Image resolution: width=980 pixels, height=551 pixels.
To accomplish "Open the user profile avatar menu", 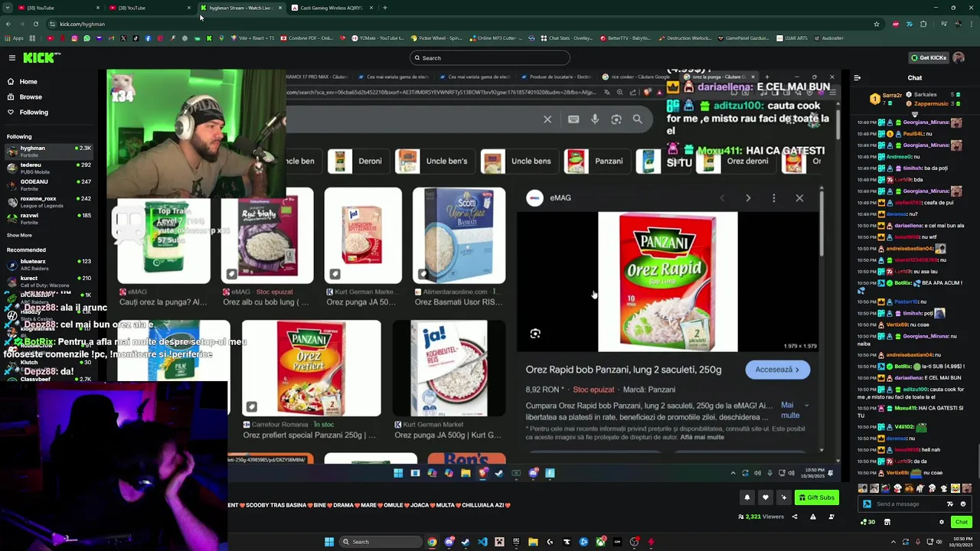I will point(959,57).
